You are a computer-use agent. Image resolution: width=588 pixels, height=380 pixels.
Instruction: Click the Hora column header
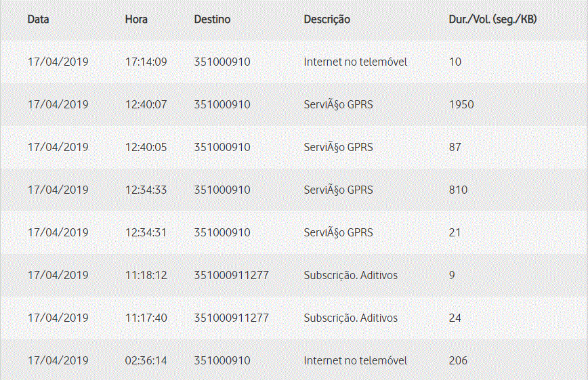pos(136,20)
